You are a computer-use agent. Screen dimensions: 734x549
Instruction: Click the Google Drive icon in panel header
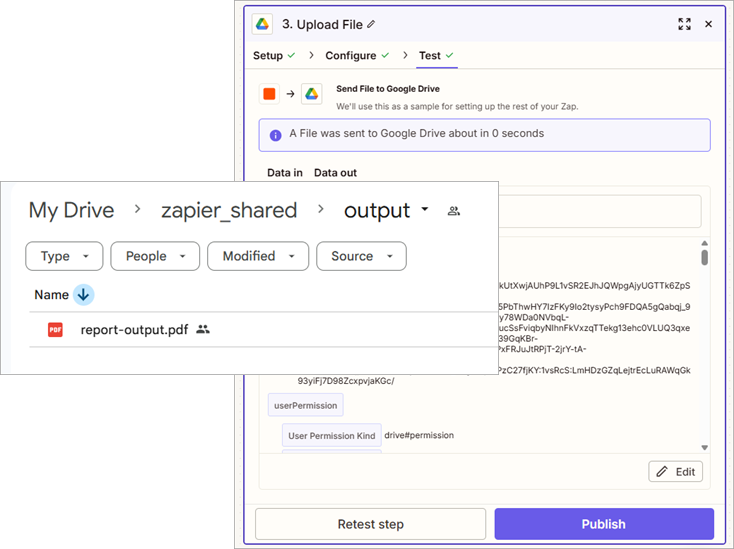click(263, 24)
